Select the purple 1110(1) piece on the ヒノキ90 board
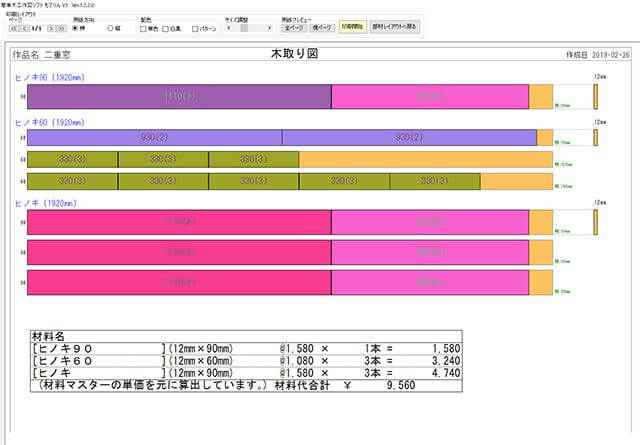This screenshot has width=640, height=445. coord(179,96)
